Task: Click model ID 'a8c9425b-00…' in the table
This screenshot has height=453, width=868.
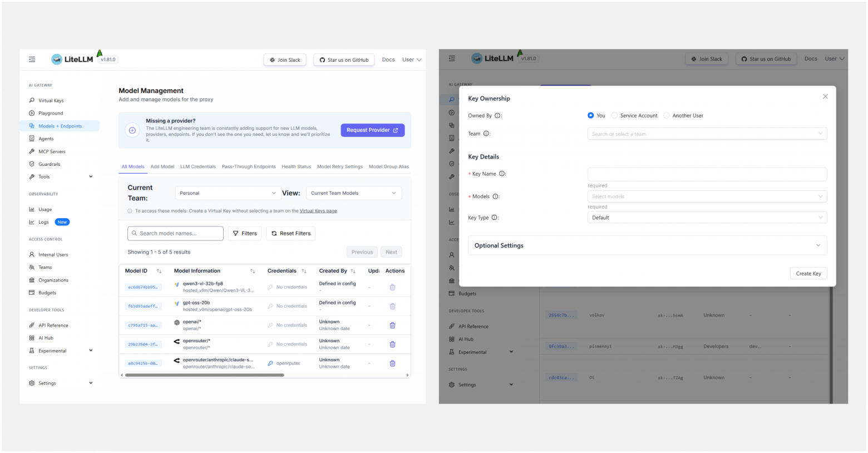Action: click(x=143, y=363)
